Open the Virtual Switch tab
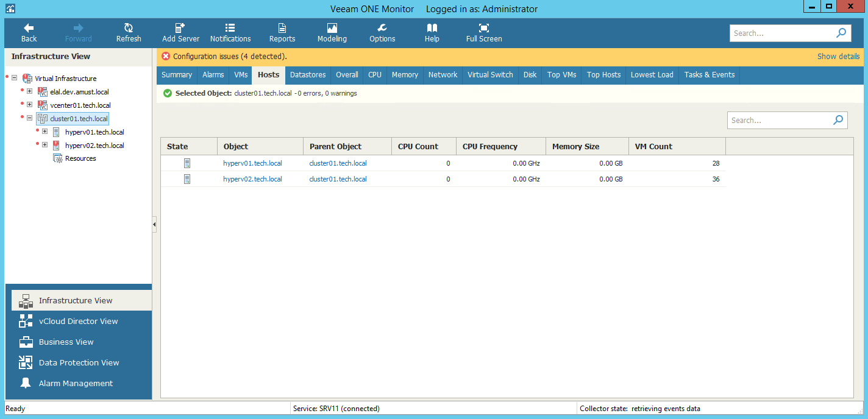 pyautogui.click(x=491, y=75)
